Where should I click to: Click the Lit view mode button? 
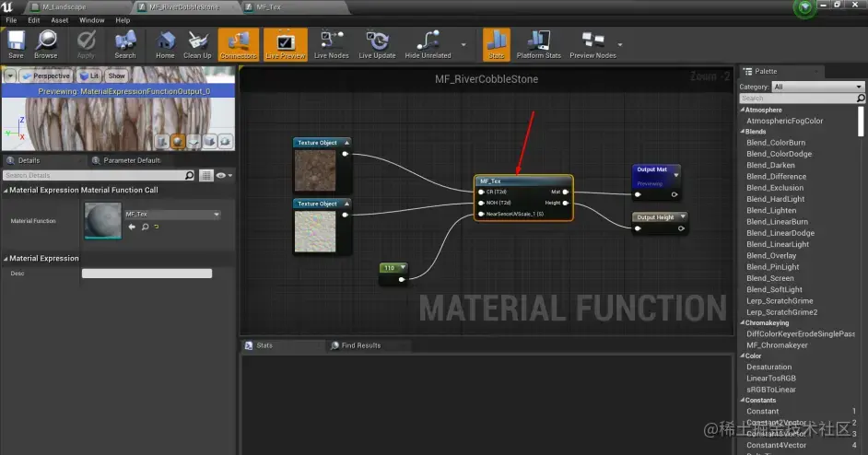[x=89, y=76]
